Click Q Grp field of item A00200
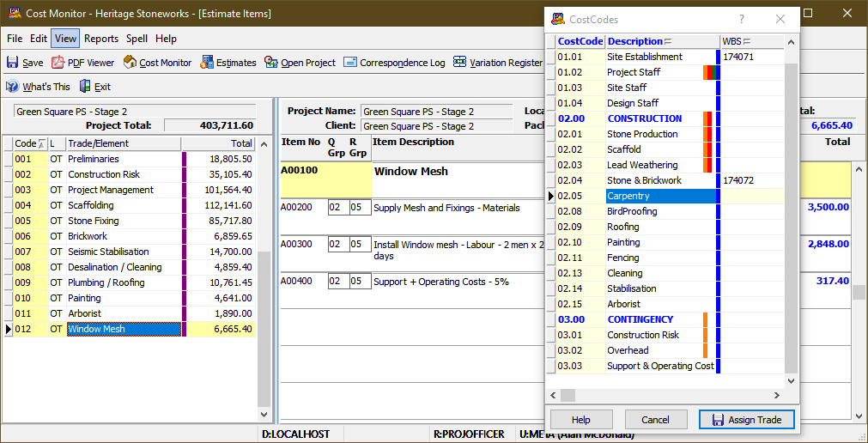The height and width of the screenshot is (443, 868). pyautogui.click(x=337, y=209)
